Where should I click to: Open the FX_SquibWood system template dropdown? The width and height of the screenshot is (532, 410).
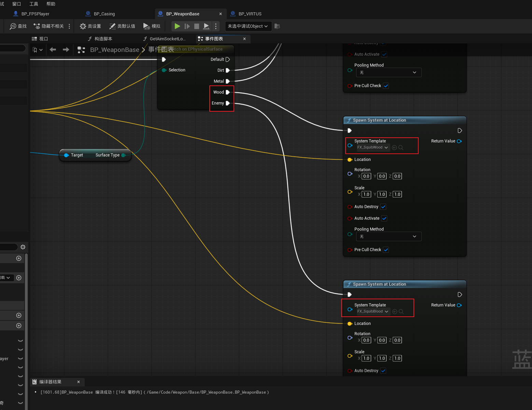click(x=373, y=148)
